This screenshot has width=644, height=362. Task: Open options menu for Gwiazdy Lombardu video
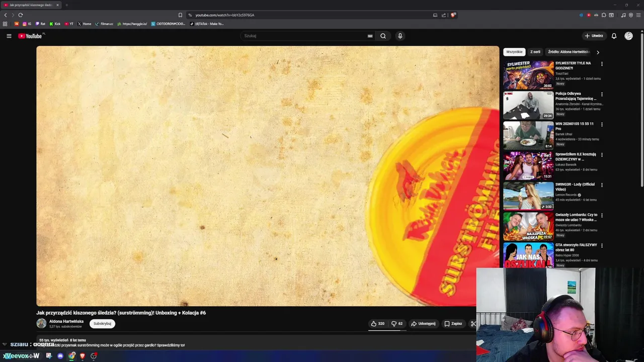click(602, 215)
